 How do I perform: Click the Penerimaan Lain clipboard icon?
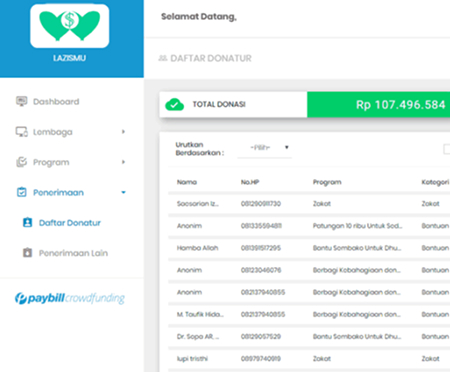27,253
